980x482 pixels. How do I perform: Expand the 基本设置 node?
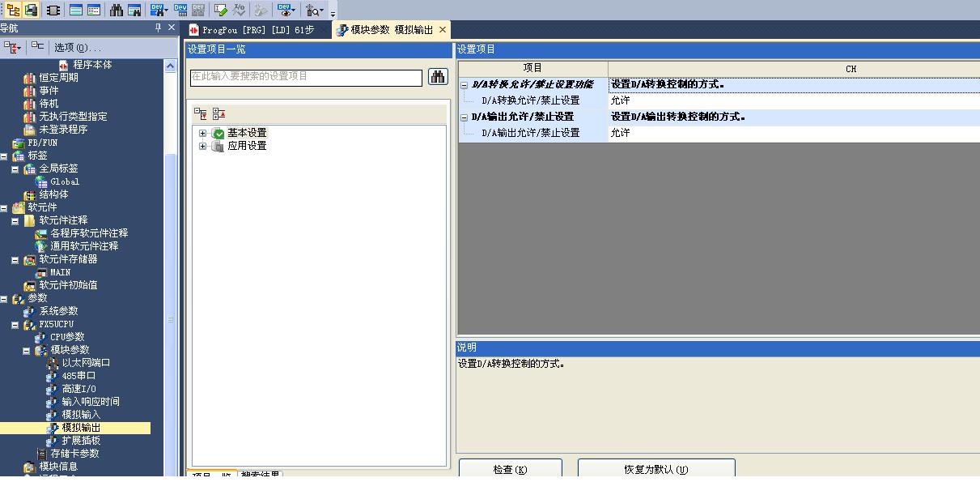(x=202, y=133)
